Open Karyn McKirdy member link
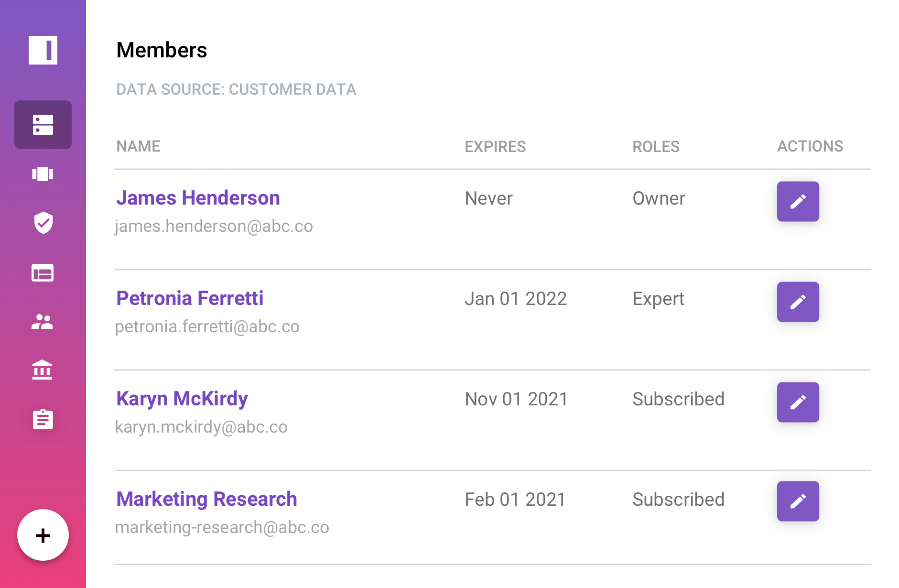 pyautogui.click(x=182, y=399)
